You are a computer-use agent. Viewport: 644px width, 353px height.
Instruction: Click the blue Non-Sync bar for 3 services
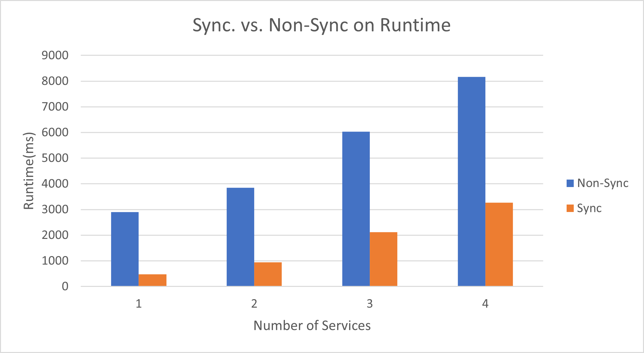pos(356,209)
